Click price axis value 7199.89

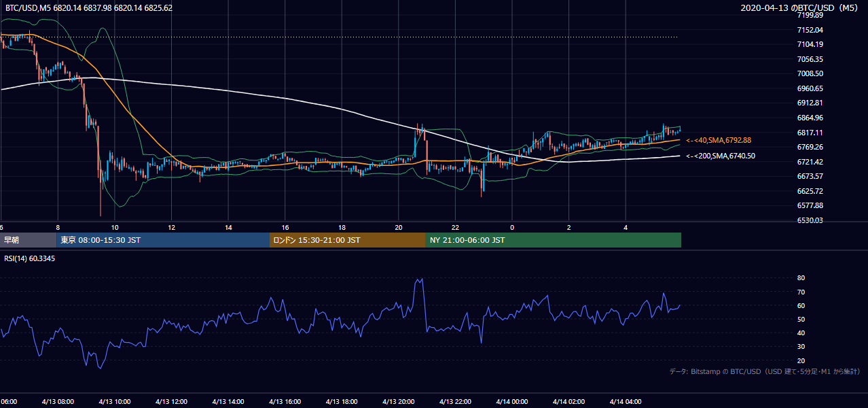[810, 15]
